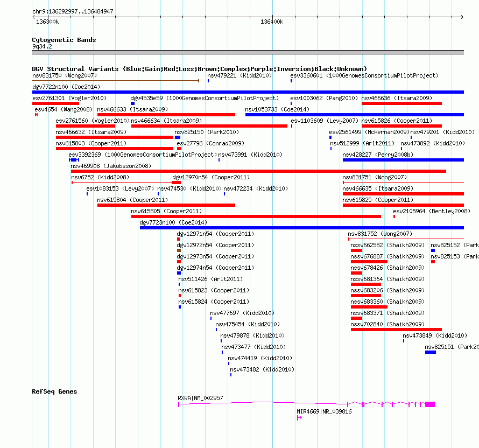Viewport: 479px width, 448px height.
Task: Select nsv473892 (Kidd2010) label
Action: click(433, 143)
